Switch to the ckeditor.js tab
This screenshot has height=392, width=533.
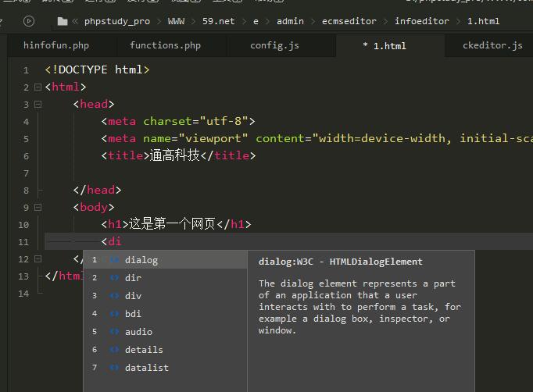point(492,45)
